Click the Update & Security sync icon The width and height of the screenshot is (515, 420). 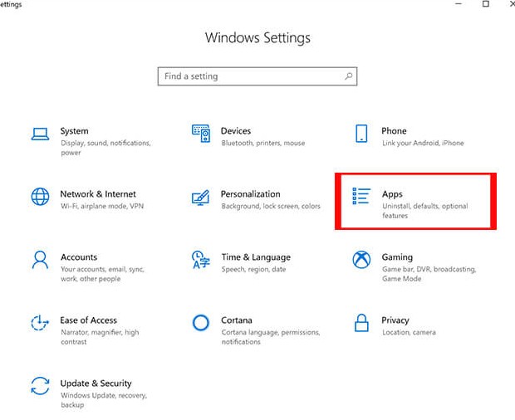coord(40,386)
